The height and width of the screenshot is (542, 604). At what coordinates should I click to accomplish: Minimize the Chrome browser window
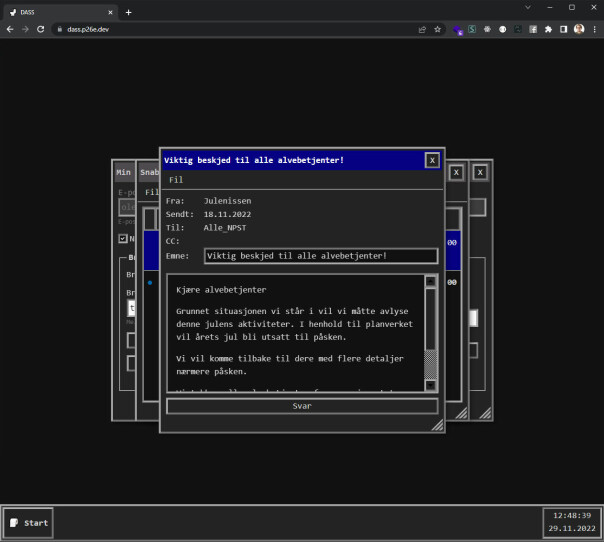pos(550,7)
